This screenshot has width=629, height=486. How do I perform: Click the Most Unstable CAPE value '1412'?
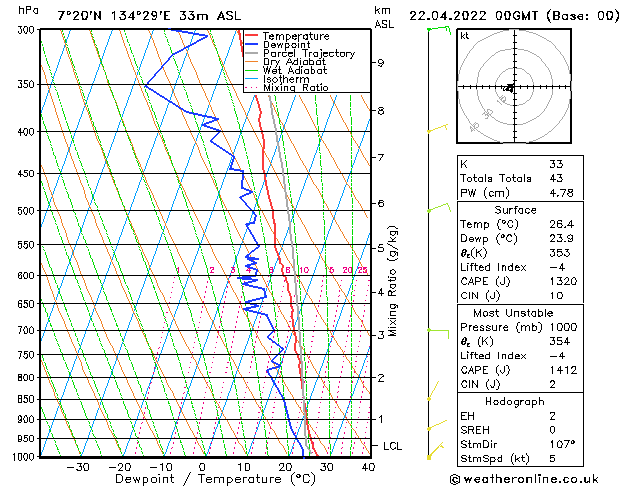tap(563, 370)
